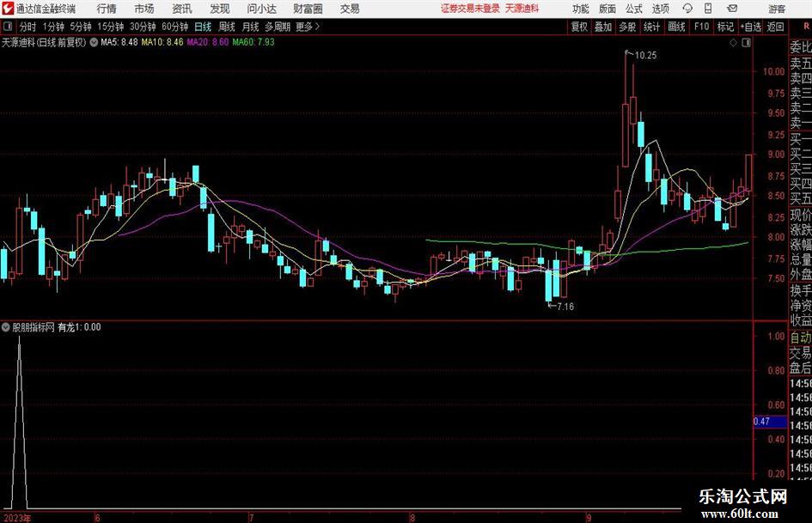812x523 pixels.
Task: Open the 功能 menu
Action: click(x=581, y=9)
